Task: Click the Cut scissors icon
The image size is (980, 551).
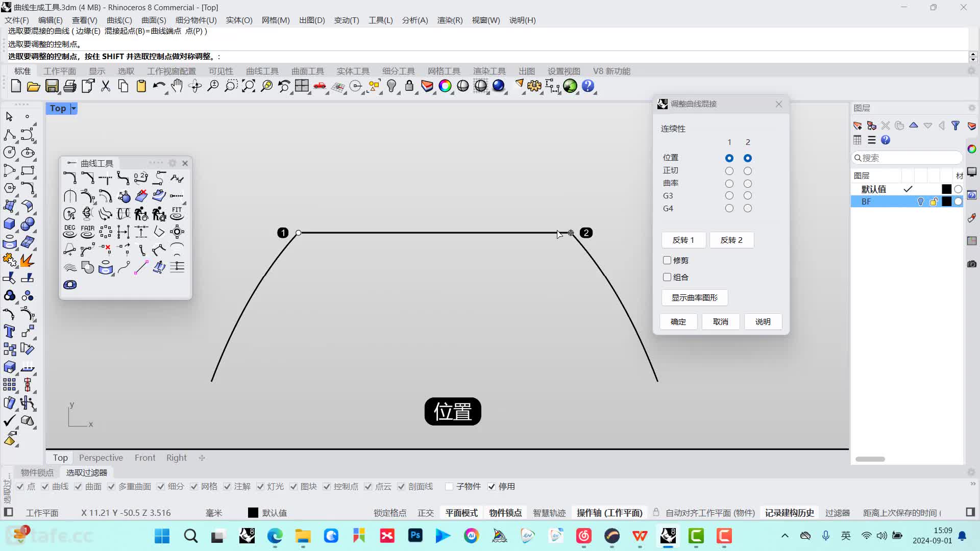Action: 106,86
